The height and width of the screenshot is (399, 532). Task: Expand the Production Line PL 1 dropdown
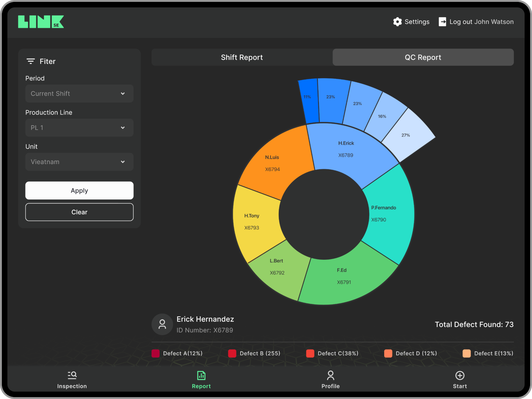pyautogui.click(x=79, y=127)
